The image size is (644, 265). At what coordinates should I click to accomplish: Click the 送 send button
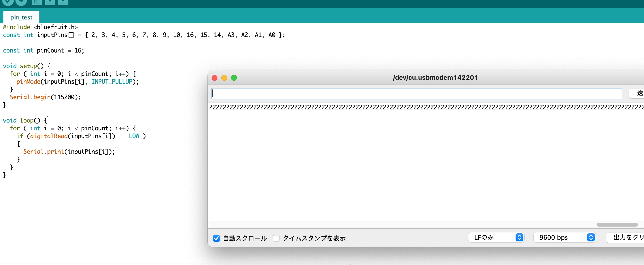point(636,93)
